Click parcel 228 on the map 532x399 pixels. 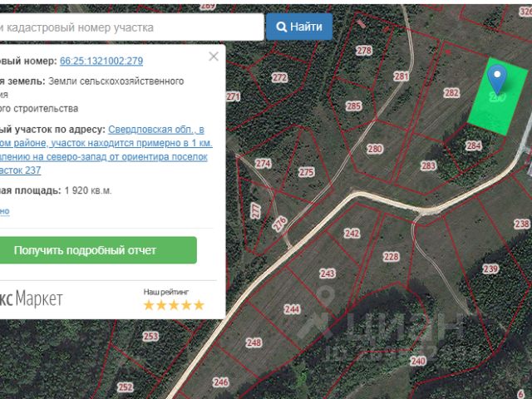point(391,257)
